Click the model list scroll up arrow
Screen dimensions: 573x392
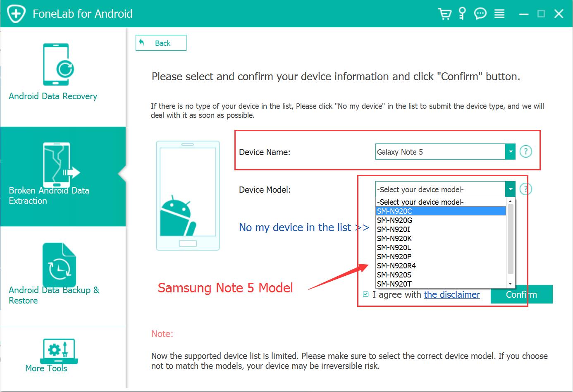click(511, 201)
